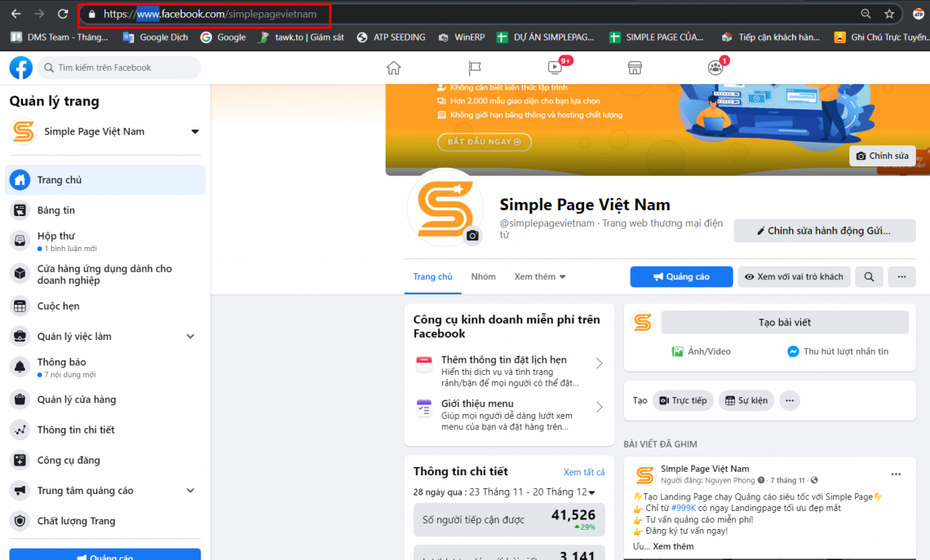Open the ATP extension icon in the browser toolbar
The image size is (930, 560).
(918, 14)
